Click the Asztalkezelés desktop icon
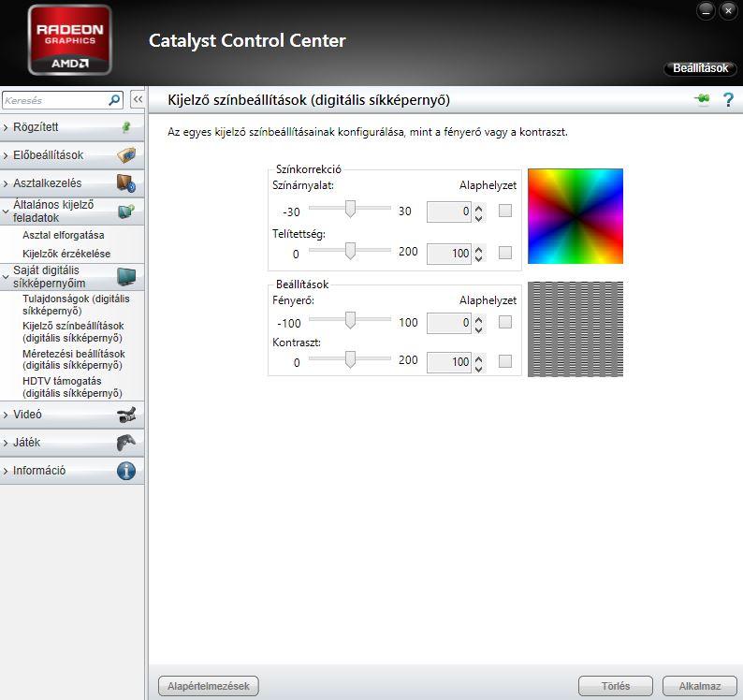Screen dimensions: 743x700 [x=126, y=182]
